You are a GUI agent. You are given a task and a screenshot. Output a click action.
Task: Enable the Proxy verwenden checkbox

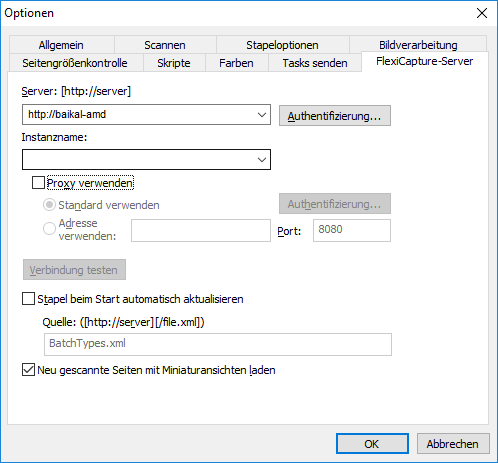[x=38, y=183]
